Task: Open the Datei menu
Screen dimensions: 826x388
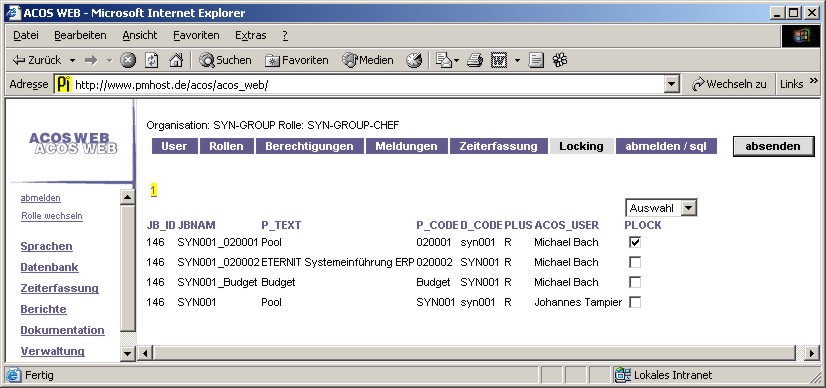Action: (x=26, y=35)
